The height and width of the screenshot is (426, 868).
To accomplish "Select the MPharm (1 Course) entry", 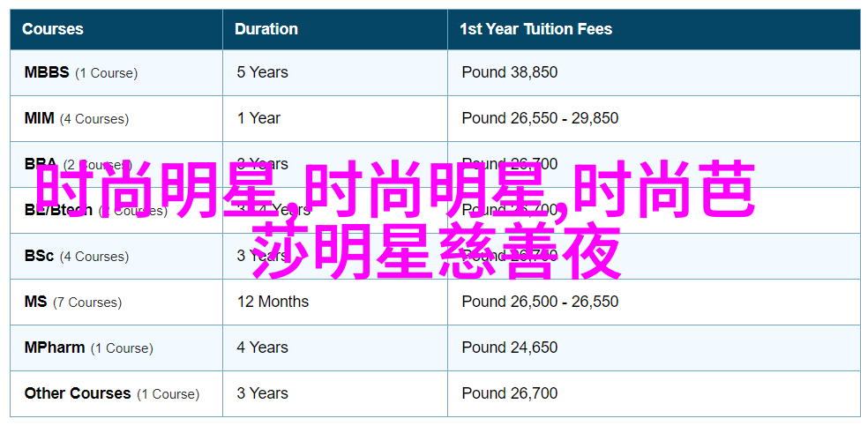I will point(88,348).
